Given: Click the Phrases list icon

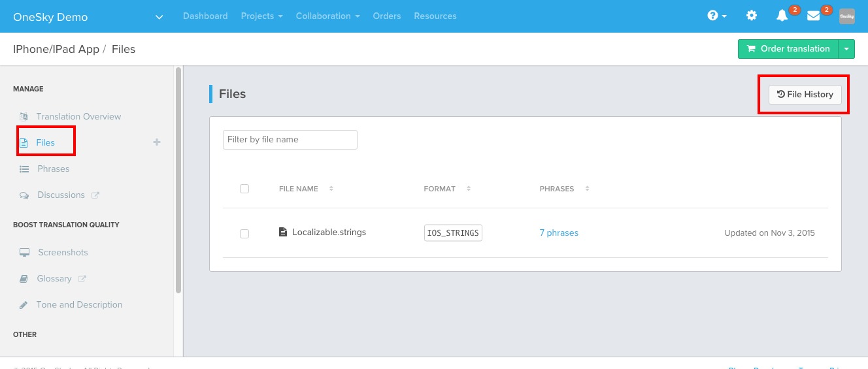Looking at the screenshot, I should click(x=24, y=168).
